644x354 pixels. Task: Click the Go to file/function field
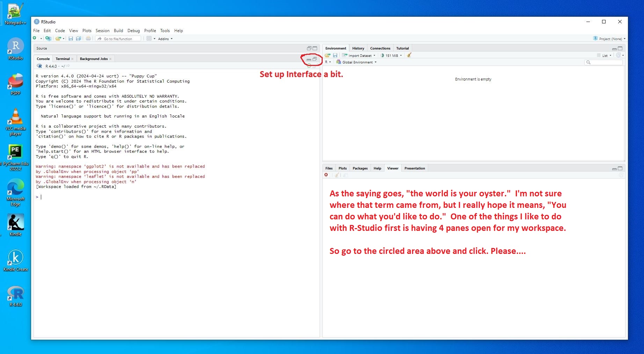(x=120, y=39)
